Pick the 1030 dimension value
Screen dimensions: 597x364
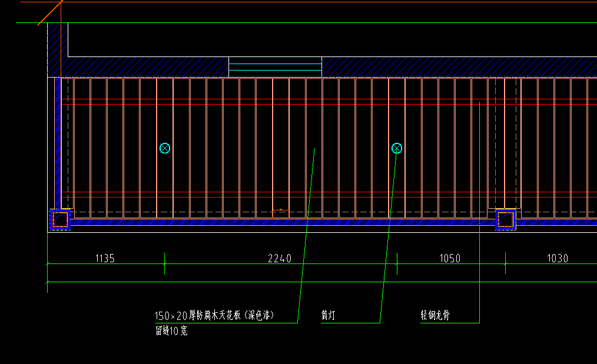click(557, 258)
